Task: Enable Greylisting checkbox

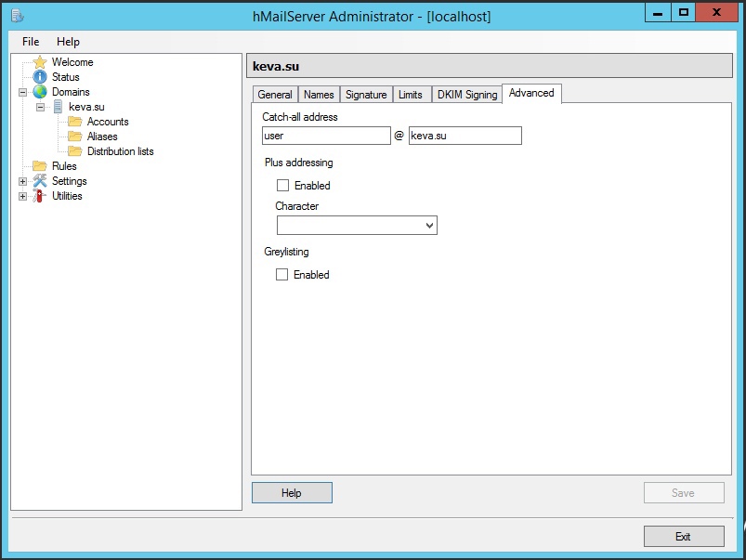Action: [x=281, y=274]
